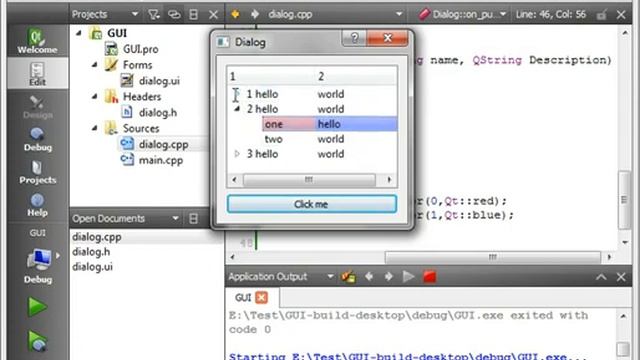The image size is (640, 360).
Task: Go forward in editor navigation history
Action: click(x=255, y=15)
